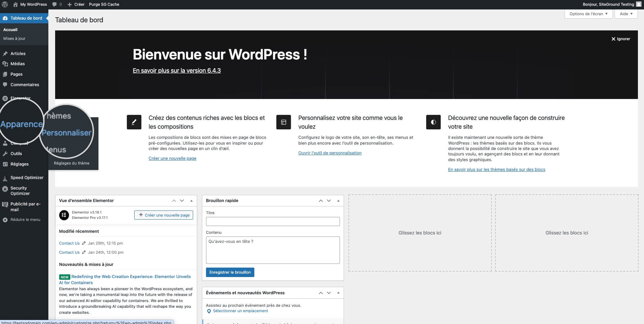The height and width of the screenshot is (324, 644).
Task: Click the Médias icon in sidebar
Action: (x=5, y=64)
